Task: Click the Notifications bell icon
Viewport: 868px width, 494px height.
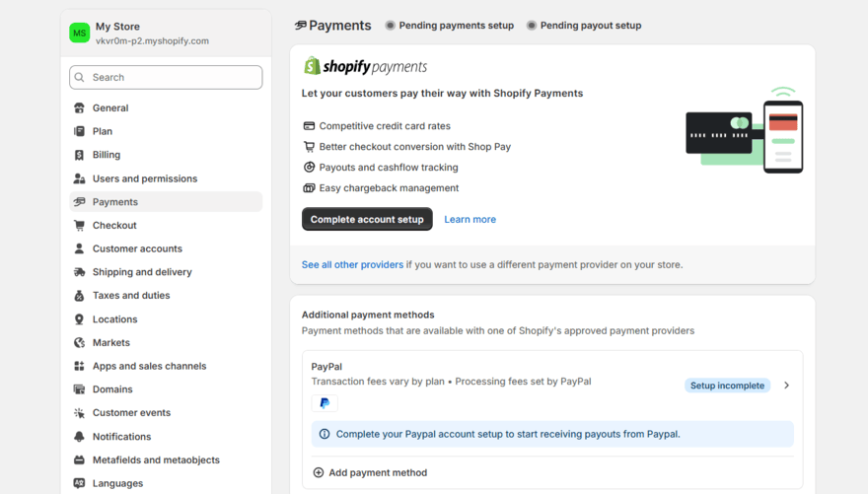Action: pos(79,437)
